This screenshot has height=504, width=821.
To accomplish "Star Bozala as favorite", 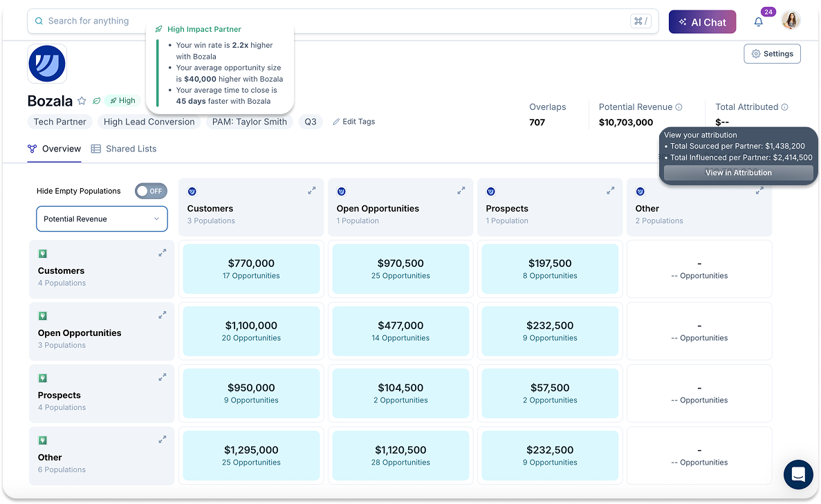I will [82, 100].
